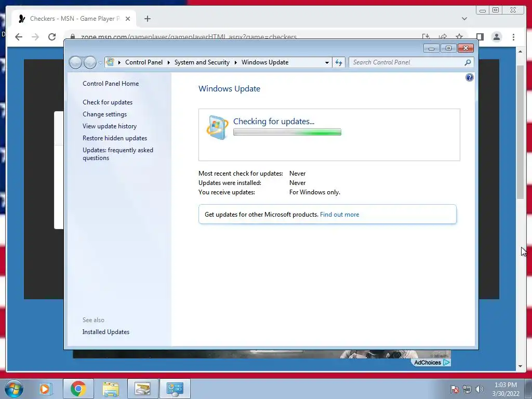Click the Chrome install app icon
This screenshot has height=399, width=532.
[426, 37]
